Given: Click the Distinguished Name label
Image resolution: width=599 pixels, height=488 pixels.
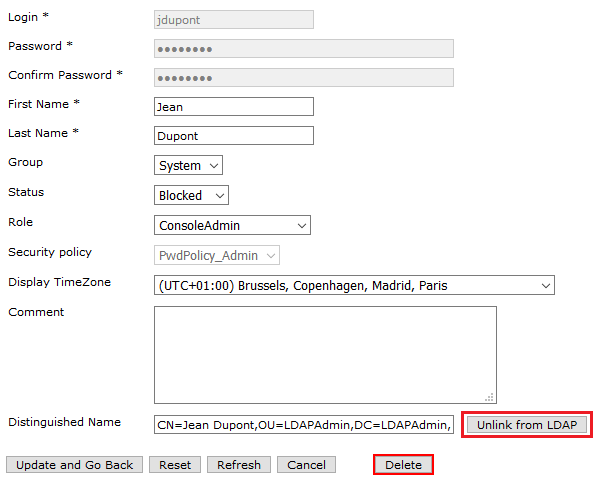Looking at the screenshot, I should (65, 422).
